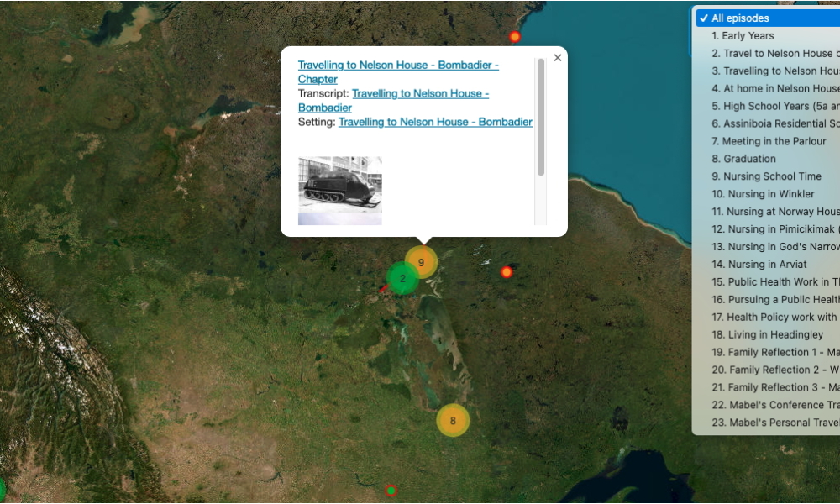This screenshot has height=504, width=840.
Task: Click the green cluster marker labeled 2
Action: tap(402, 279)
